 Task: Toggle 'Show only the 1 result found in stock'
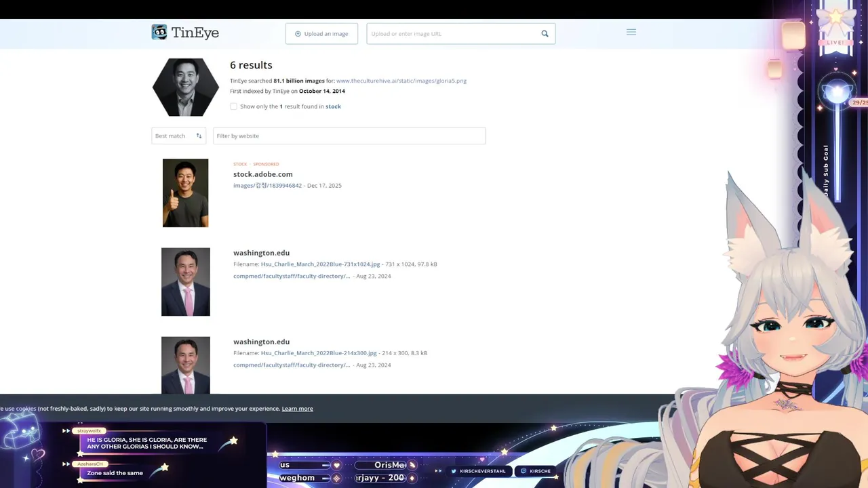point(233,106)
